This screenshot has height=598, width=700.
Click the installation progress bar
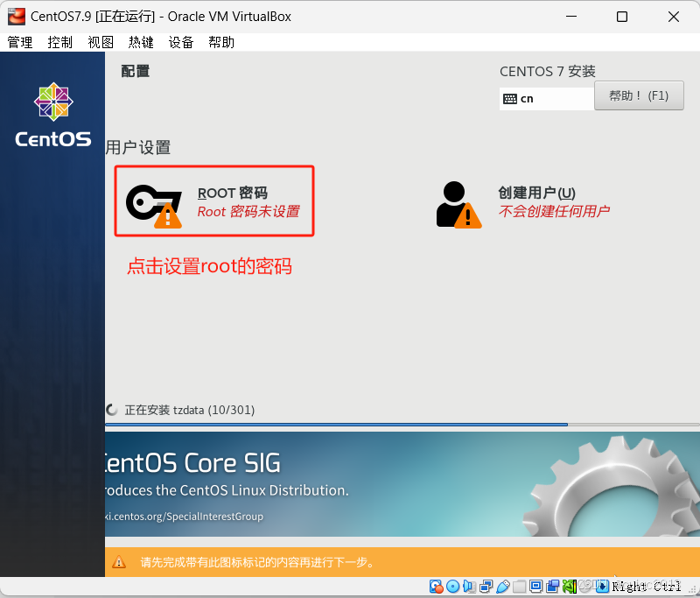point(402,425)
